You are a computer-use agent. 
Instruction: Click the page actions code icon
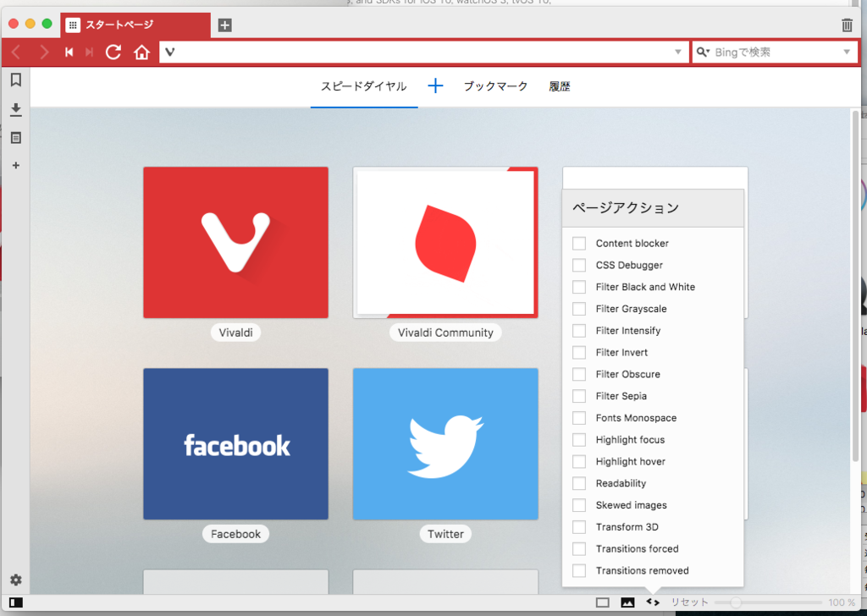tap(653, 602)
